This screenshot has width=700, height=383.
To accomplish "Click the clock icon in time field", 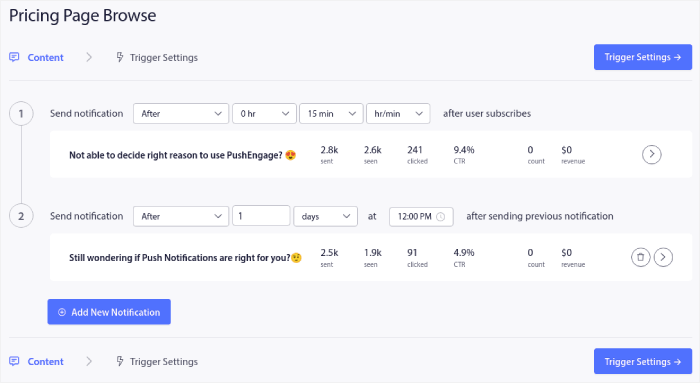I will click(x=441, y=216).
